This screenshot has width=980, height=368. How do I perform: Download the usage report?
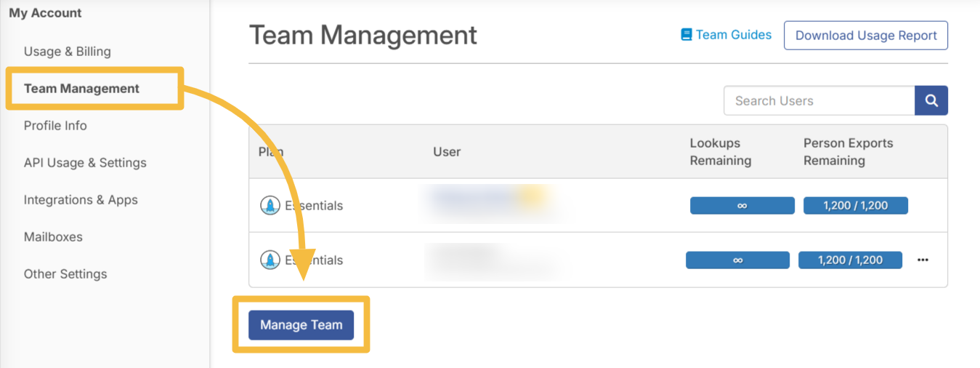coord(866,36)
